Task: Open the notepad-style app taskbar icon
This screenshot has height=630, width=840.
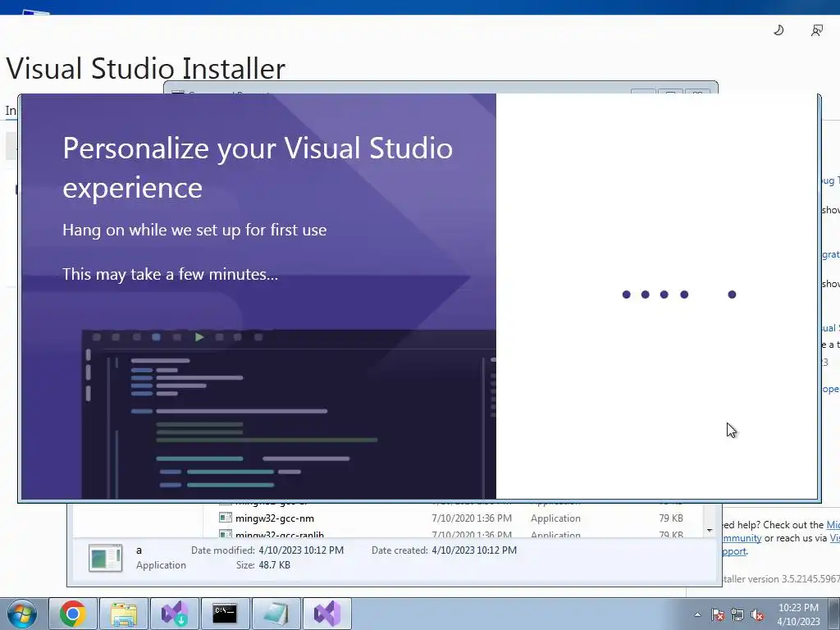Action: 276,614
